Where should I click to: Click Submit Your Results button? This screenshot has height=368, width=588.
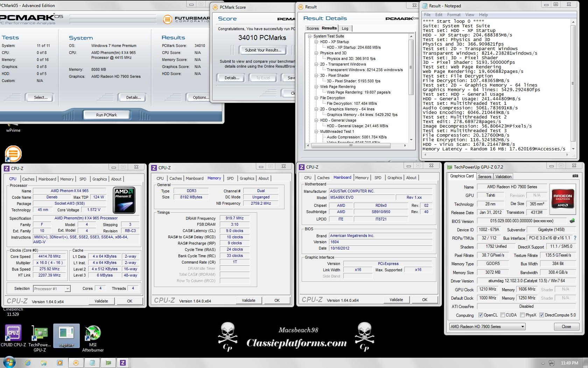[263, 50]
